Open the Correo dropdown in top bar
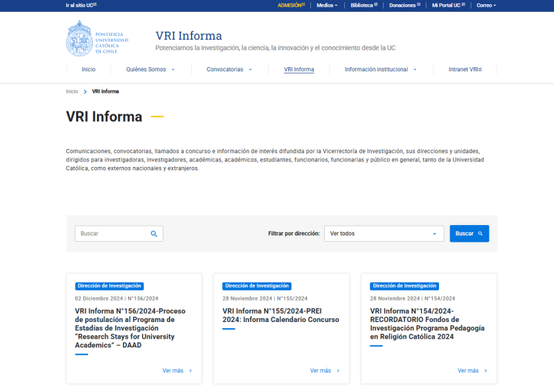 [486, 6]
